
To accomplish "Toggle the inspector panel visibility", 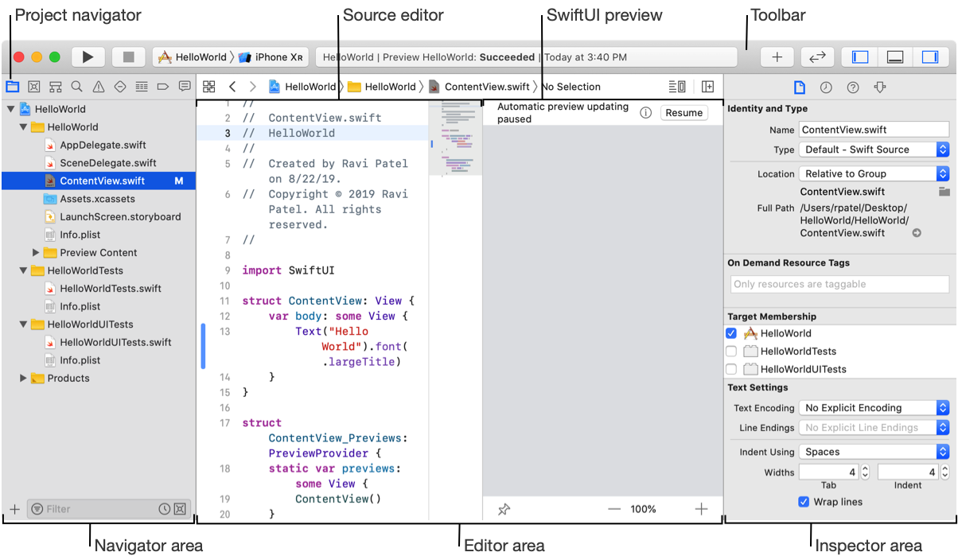I will (930, 57).
